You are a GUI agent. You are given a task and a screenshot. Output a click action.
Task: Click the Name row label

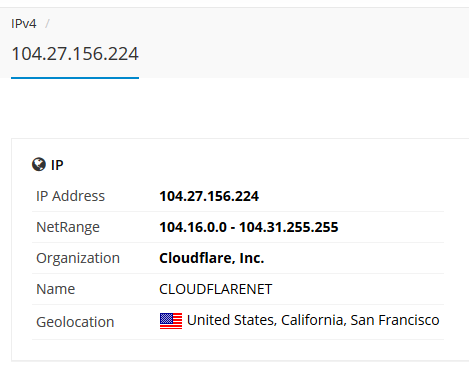[x=55, y=289]
